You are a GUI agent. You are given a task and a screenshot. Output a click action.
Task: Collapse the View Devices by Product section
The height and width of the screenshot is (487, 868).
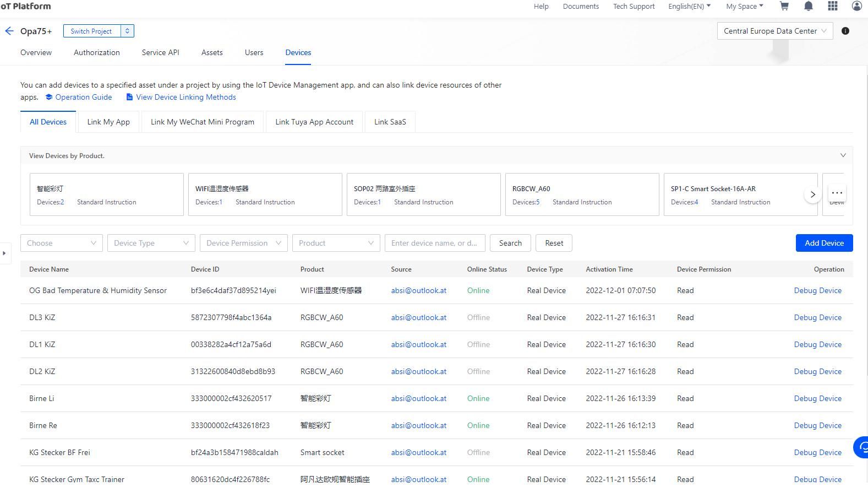tap(843, 155)
